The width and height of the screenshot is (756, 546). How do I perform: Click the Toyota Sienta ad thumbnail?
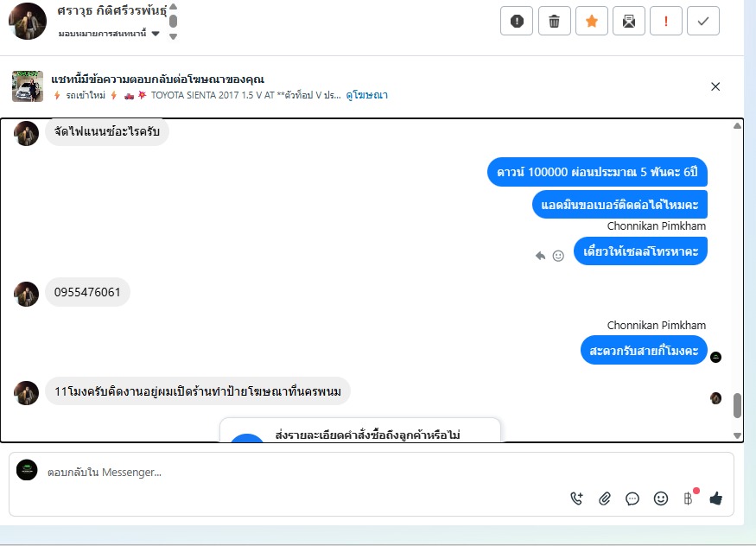tap(28, 86)
